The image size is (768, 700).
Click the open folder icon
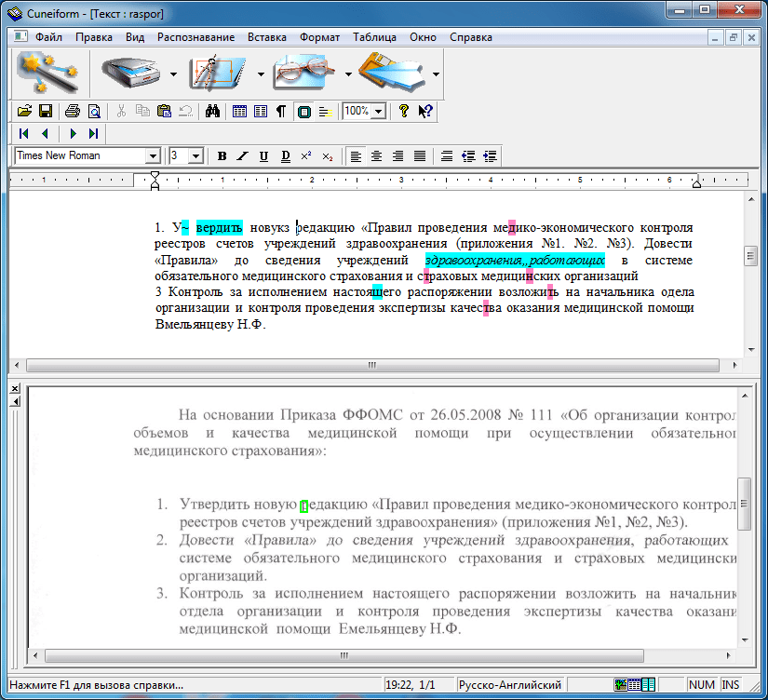tap(24, 112)
